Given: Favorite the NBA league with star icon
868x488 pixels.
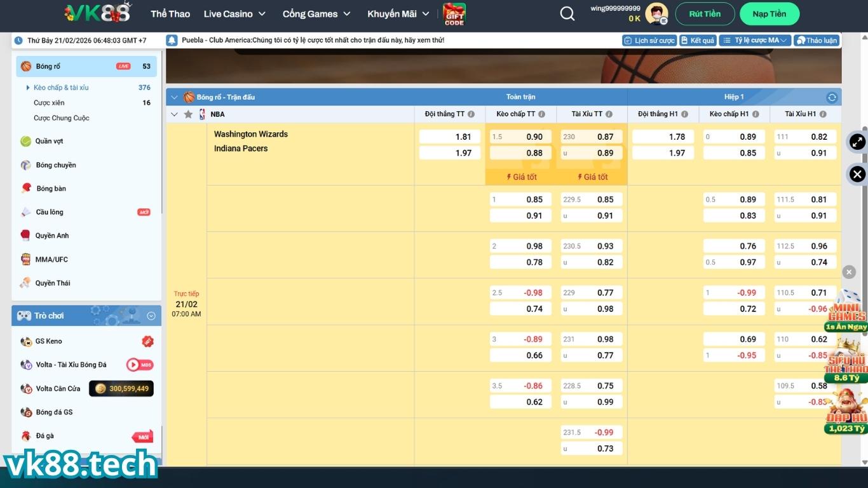Looking at the screenshot, I should pos(188,114).
